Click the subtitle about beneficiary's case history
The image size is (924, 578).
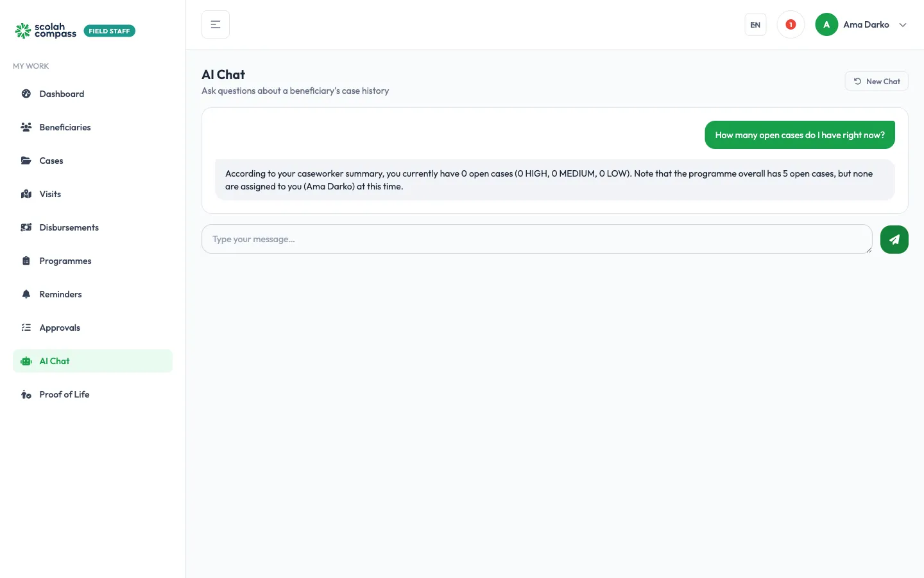pyautogui.click(x=295, y=91)
